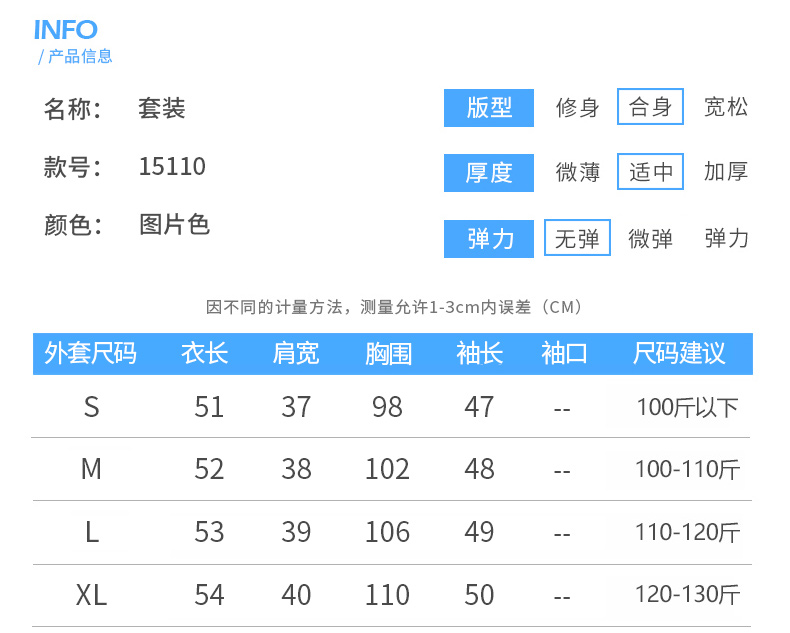Select the boxed 适中 thickness option
Screen dimensions: 790x633
coord(650,172)
